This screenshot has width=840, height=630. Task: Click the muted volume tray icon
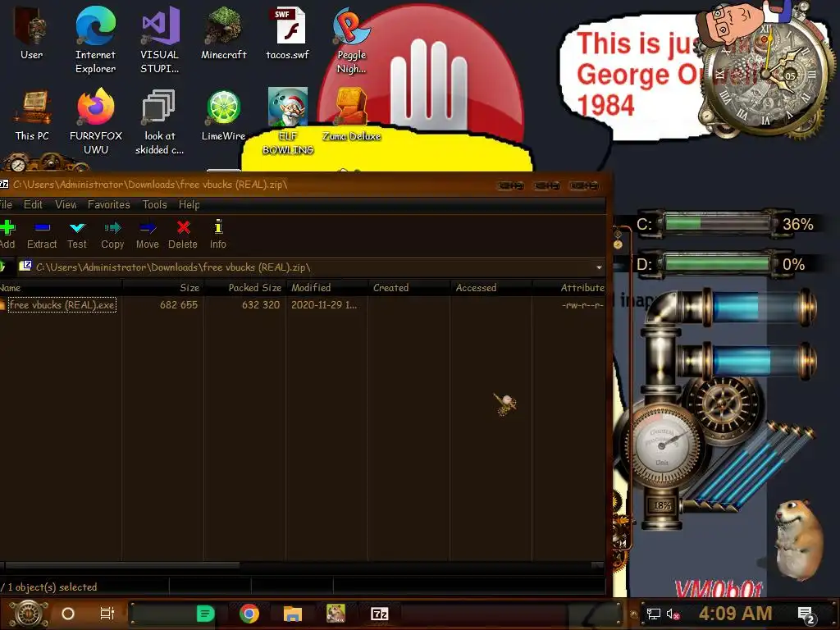click(x=673, y=614)
